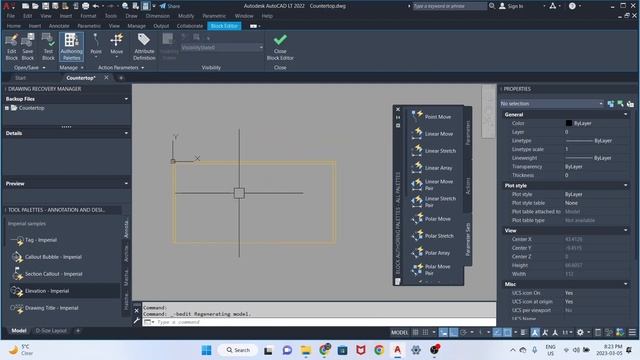Click the Save Block icon

point(28,47)
